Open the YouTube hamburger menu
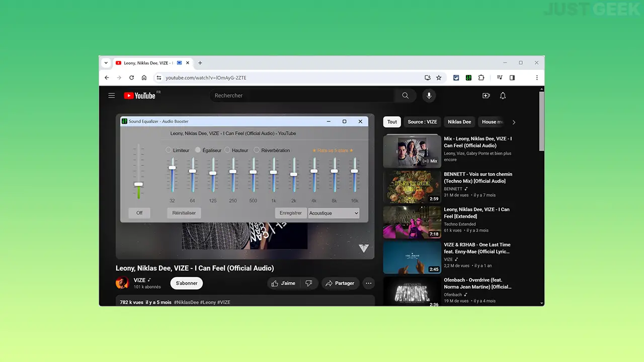The height and width of the screenshot is (362, 644). pyautogui.click(x=112, y=96)
